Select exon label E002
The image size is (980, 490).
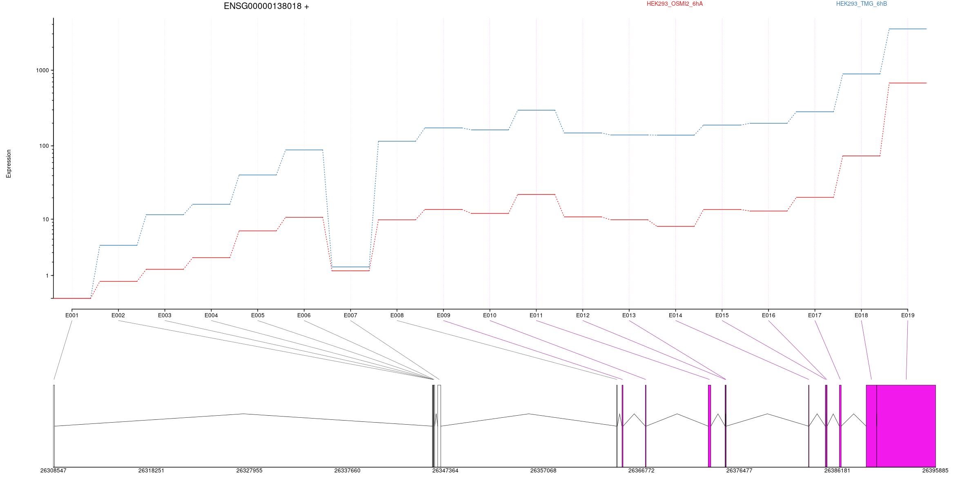pyautogui.click(x=118, y=315)
